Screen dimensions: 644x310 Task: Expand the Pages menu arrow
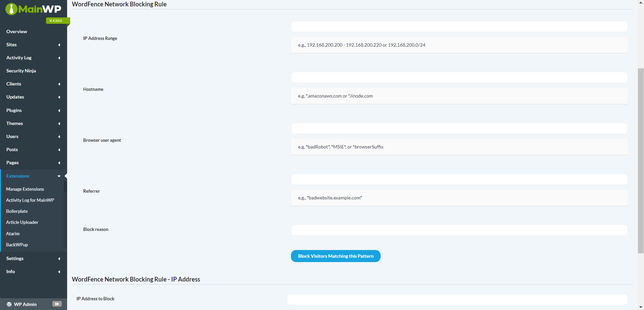point(59,163)
